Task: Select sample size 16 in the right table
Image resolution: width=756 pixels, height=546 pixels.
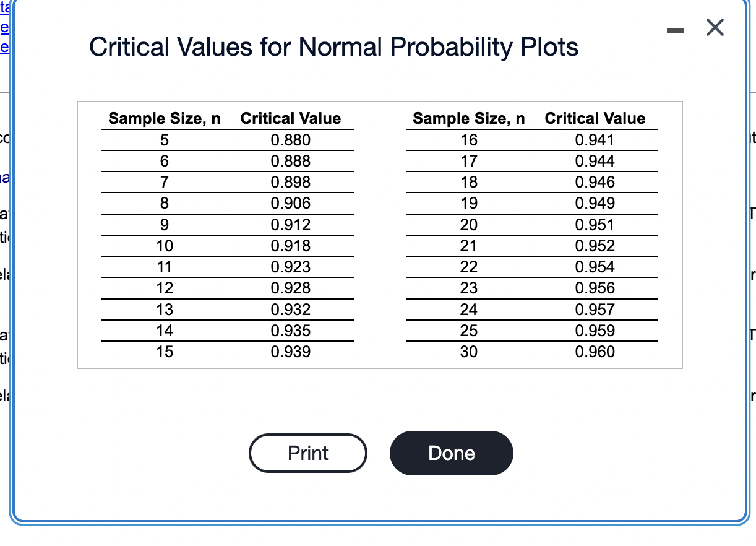Action: coord(469,141)
